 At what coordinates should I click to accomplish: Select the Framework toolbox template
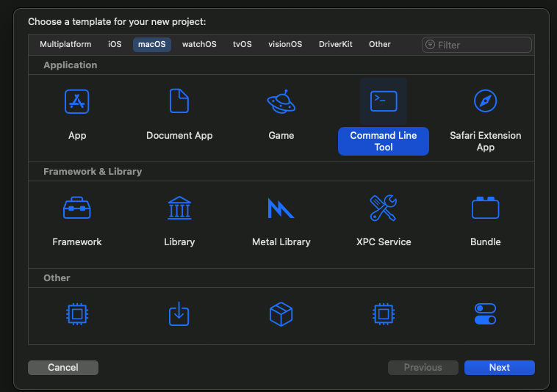(76, 208)
